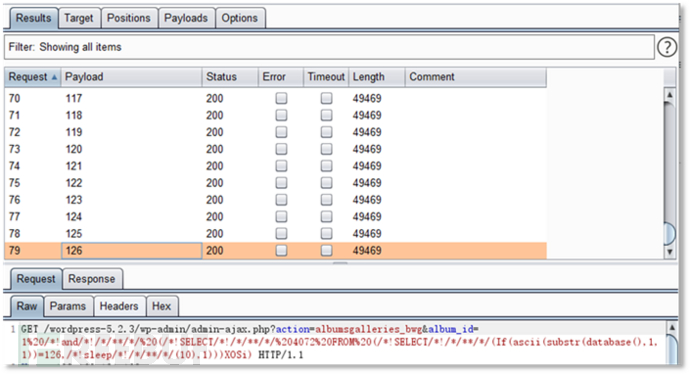Select the row with payload 118
This screenshot has width=690, height=374.
pyautogui.click(x=275, y=115)
